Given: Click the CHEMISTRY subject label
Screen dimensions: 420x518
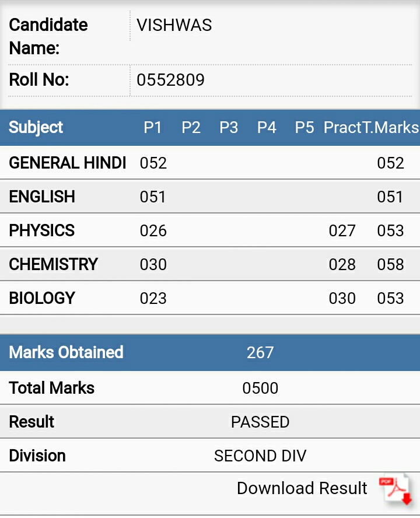Looking at the screenshot, I should pyautogui.click(x=53, y=264).
